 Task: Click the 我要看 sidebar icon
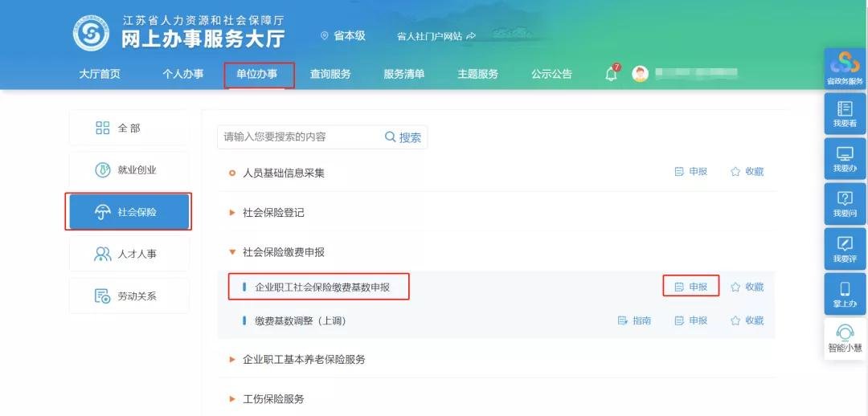845,113
